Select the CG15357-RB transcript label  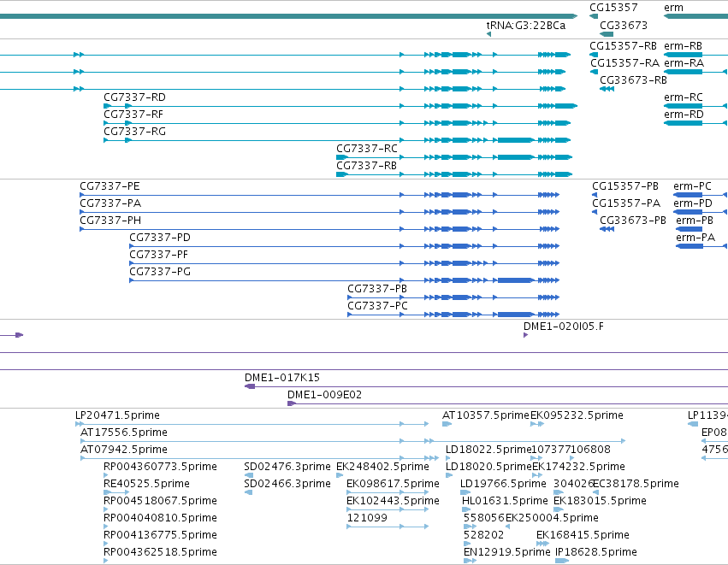pos(623,46)
